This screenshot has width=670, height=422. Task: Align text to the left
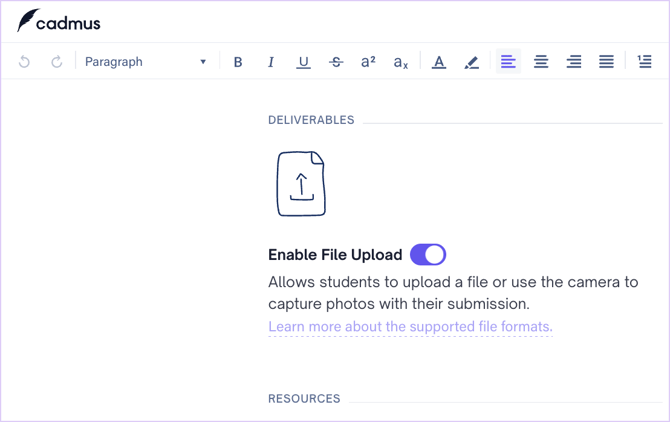point(508,62)
